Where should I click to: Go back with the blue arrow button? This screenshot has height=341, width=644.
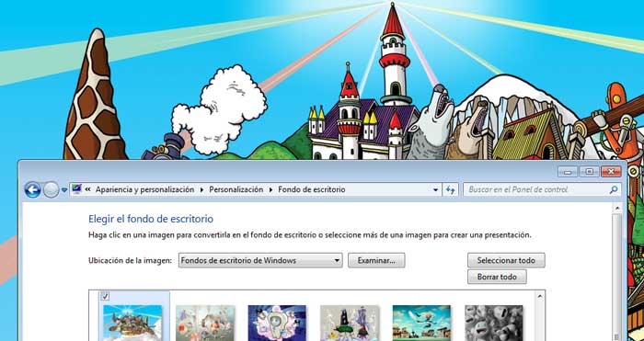[32, 190]
